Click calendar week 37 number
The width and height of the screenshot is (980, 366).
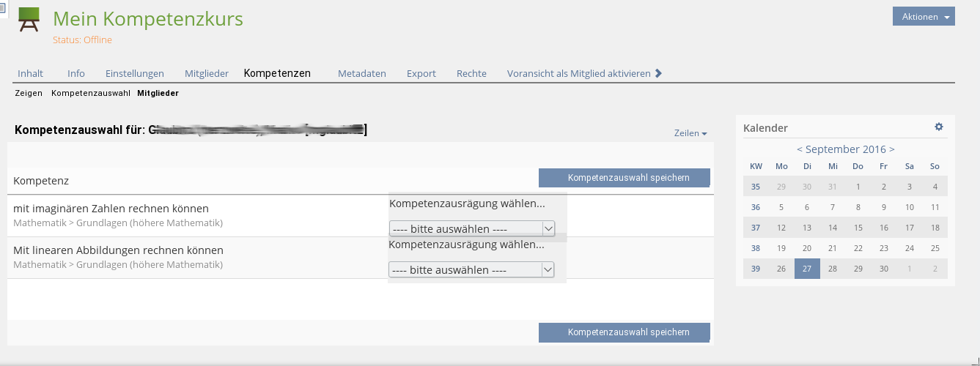(x=756, y=228)
